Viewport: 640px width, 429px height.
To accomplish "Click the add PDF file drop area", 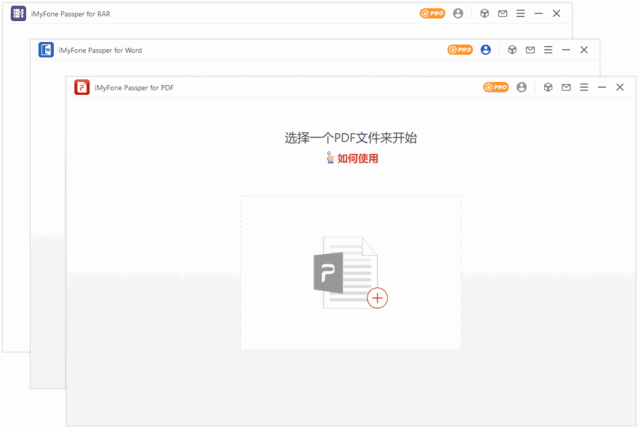I will (x=350, y=272).
